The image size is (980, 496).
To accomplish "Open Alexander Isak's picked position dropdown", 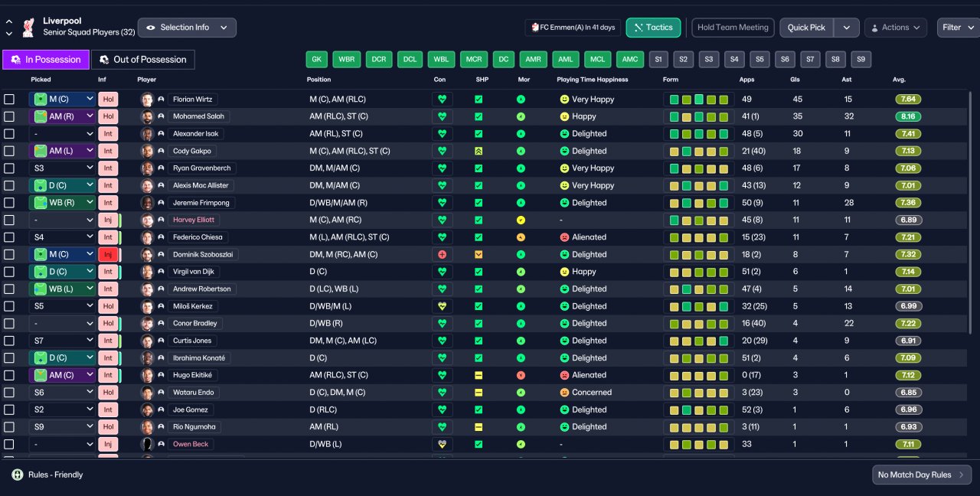I will (63, 134).
